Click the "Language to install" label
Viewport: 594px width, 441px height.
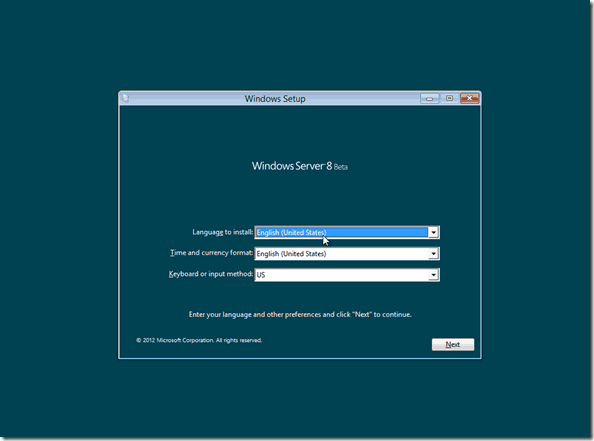point(222,232)
